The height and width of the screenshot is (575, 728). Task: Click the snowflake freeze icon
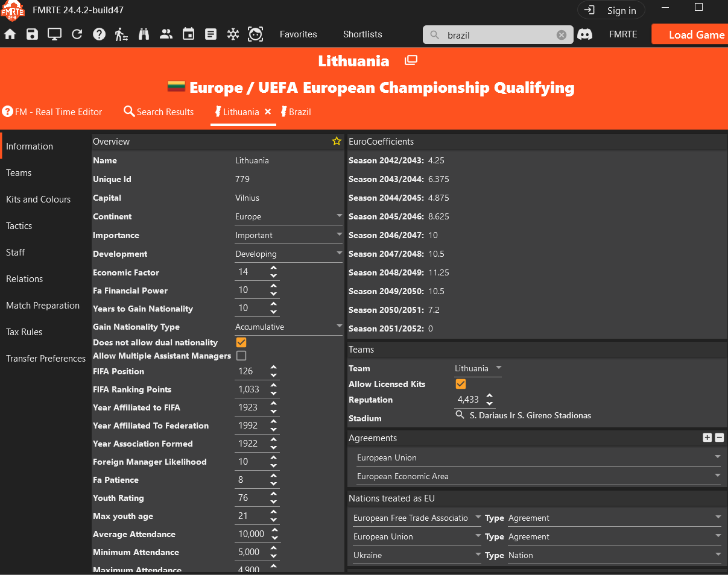(233, 34)
